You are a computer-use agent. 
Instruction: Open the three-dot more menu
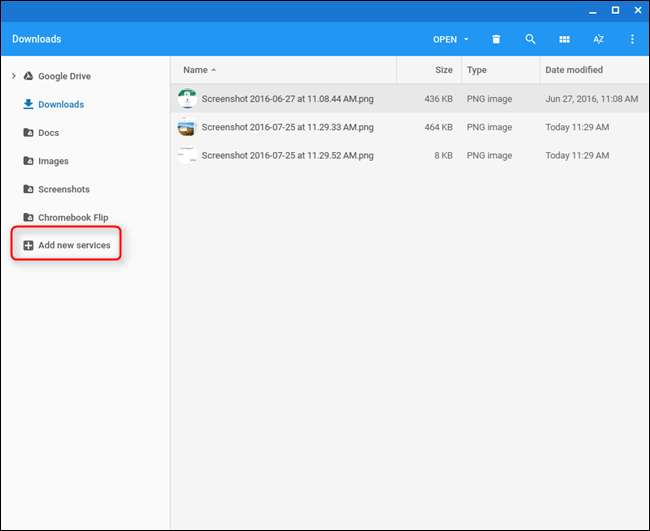point(632,39)
